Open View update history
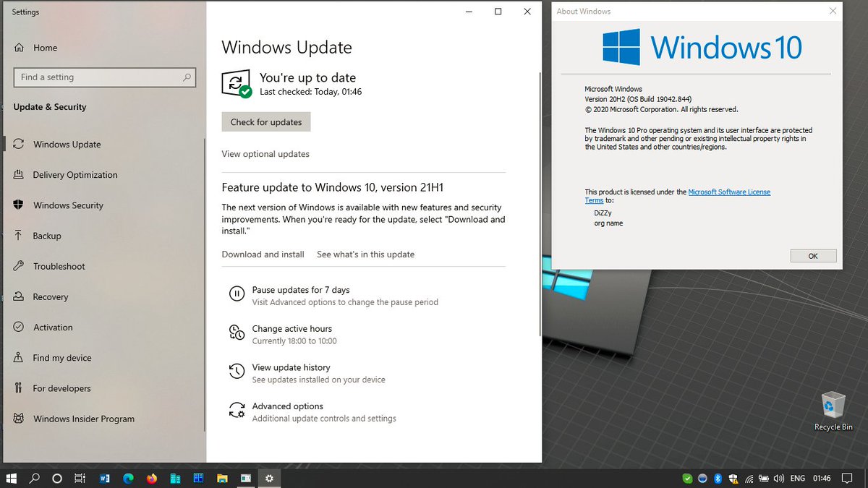The height and width of the screenshot is (488, 868). pyautogui.click(x=291, y=367)
